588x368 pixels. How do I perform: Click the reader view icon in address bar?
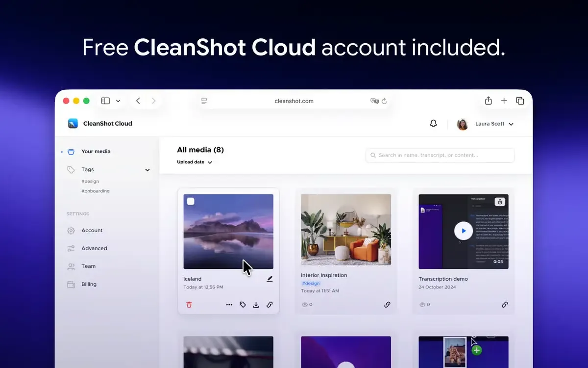(204, 101)
